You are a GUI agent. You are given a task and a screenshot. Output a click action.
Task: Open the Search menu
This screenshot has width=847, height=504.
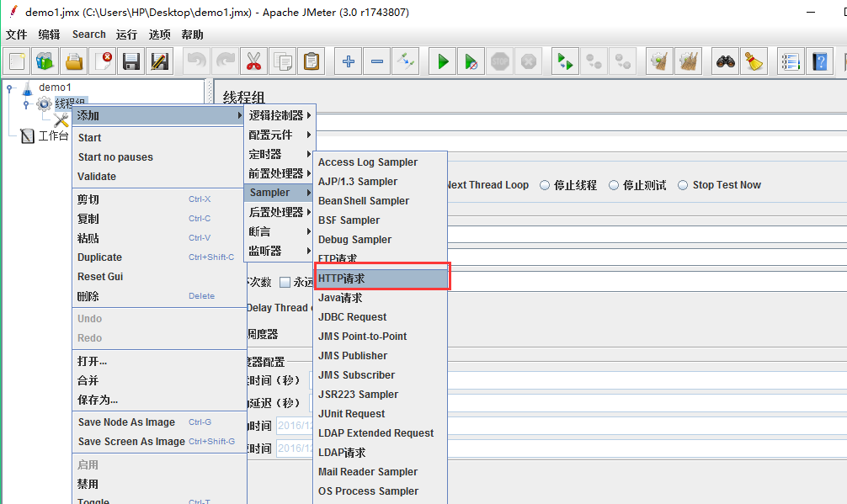[89, 34]
